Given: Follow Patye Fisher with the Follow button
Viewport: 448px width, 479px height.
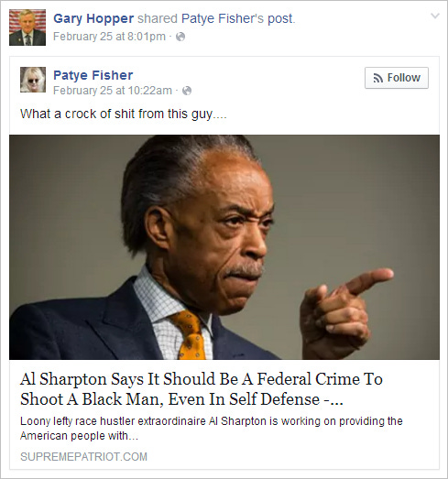Looking at the screenshot, I should click(397, 78).
